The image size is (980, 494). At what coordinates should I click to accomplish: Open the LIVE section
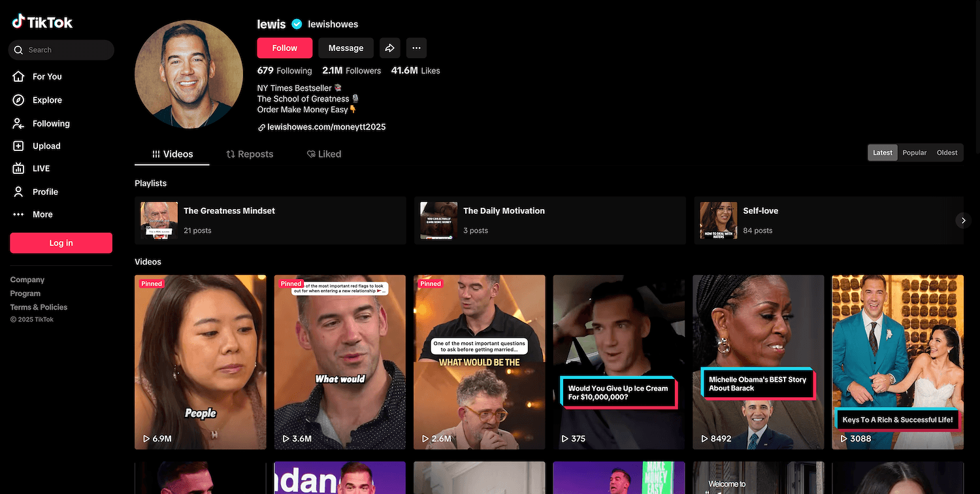click(41, 169)
